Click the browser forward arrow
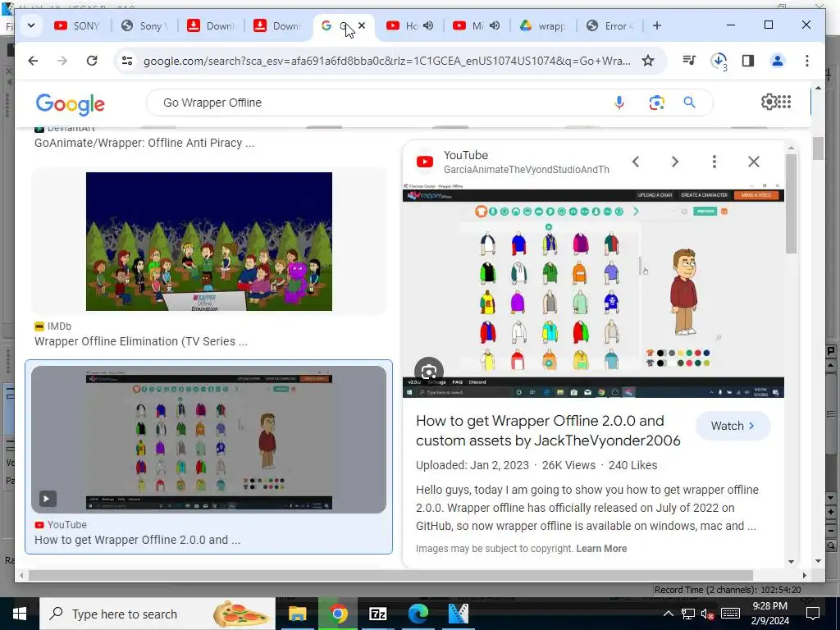 62,61
